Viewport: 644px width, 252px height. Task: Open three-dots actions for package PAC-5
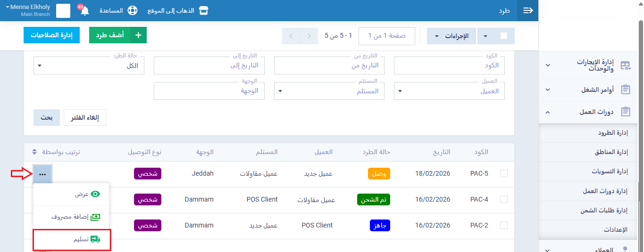[x=42, y=174]
